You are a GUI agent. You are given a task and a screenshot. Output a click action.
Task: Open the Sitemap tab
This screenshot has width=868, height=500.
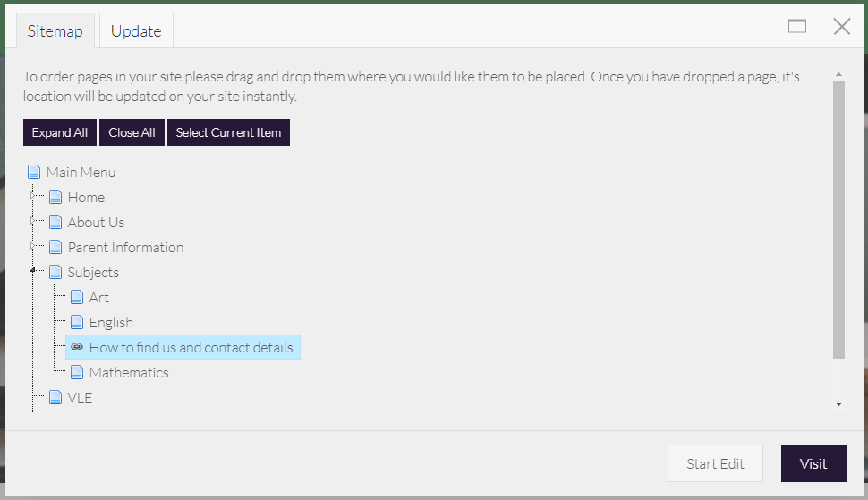(55, 31)
